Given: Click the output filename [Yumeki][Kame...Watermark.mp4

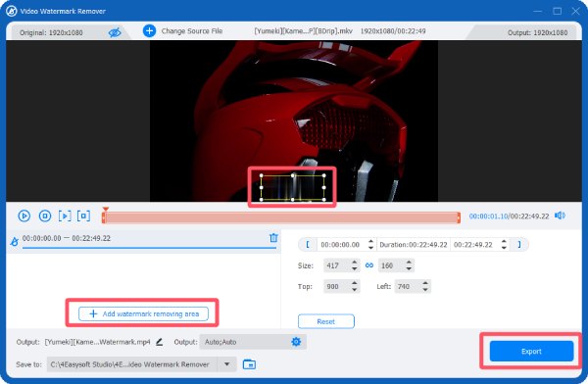Looking at the screenshot, I should click(x=97, y=342).
